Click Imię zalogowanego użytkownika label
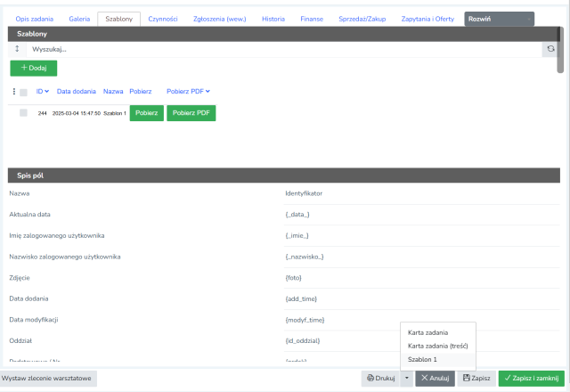 pyautogui.click(x=57, y=235)
